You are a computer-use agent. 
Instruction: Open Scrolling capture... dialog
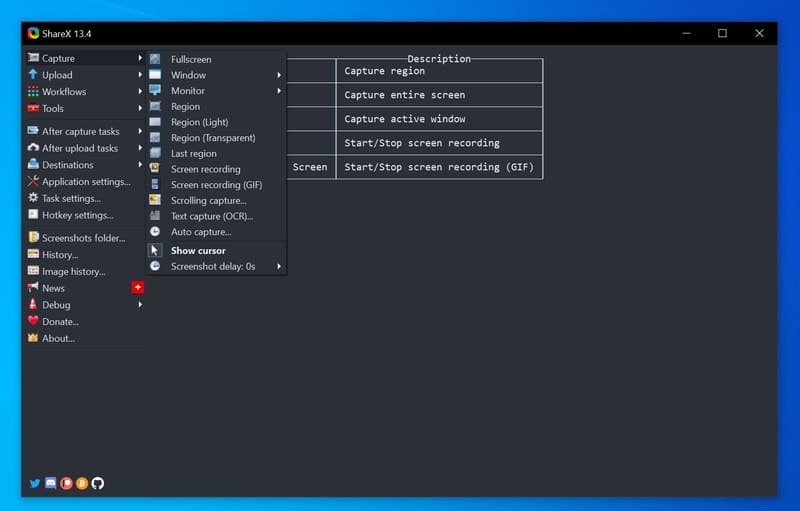(216, 200)
